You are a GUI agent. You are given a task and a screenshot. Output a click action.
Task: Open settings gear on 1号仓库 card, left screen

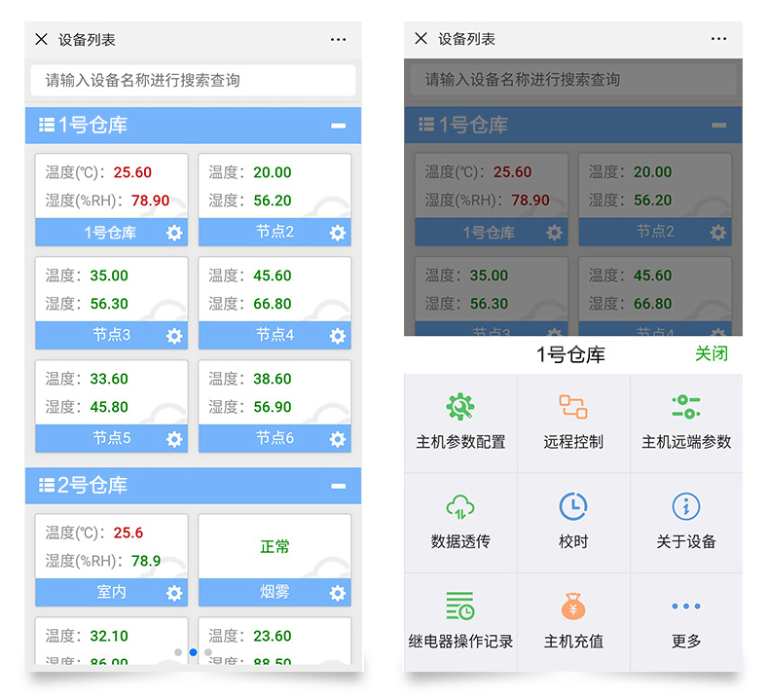(x=174, y=233)
